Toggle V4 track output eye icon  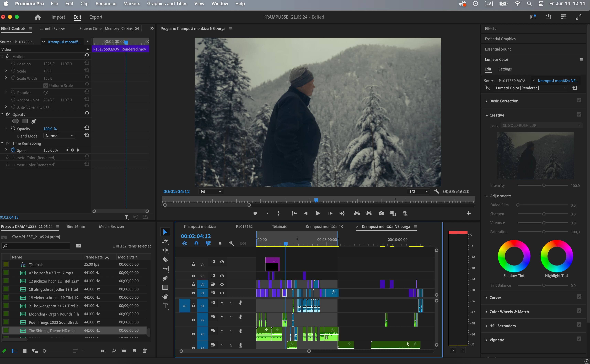pos(222,262)
